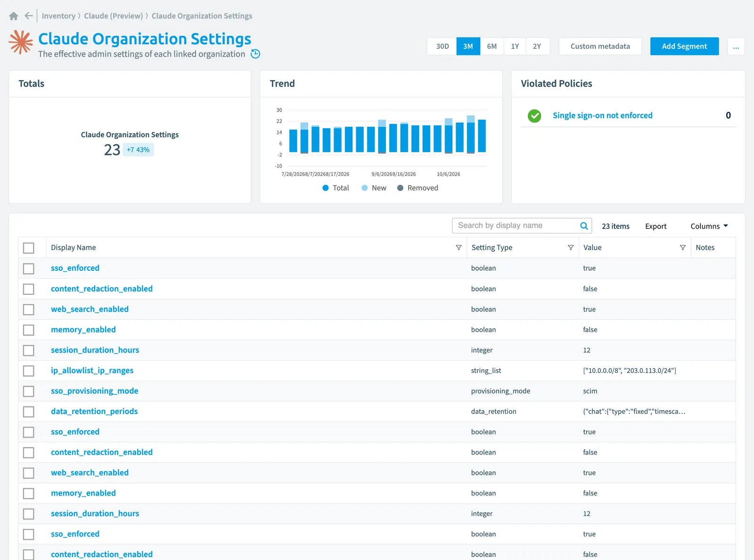Go to the home page icon
This screenshot has width=754, height=560.
[x=14, y=16]
